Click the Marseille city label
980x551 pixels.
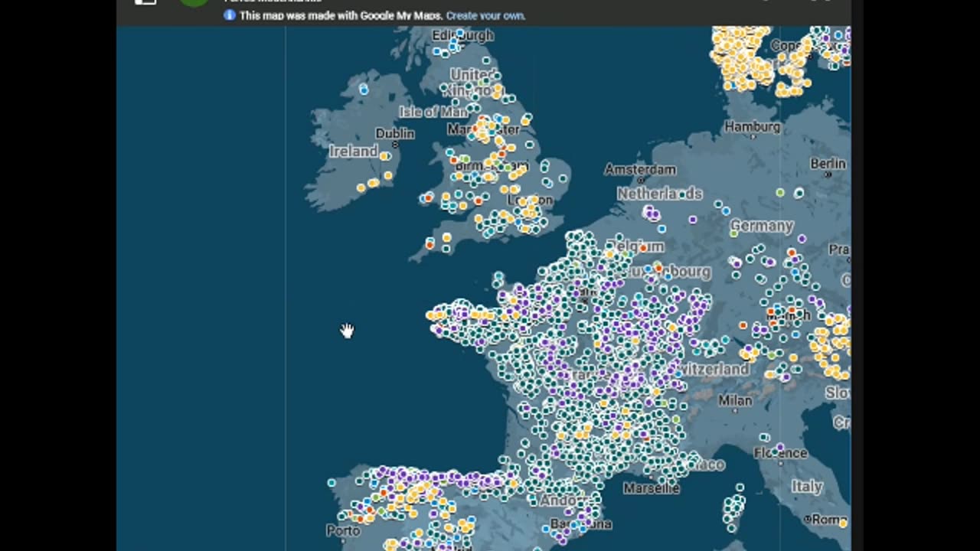(652, 487)
